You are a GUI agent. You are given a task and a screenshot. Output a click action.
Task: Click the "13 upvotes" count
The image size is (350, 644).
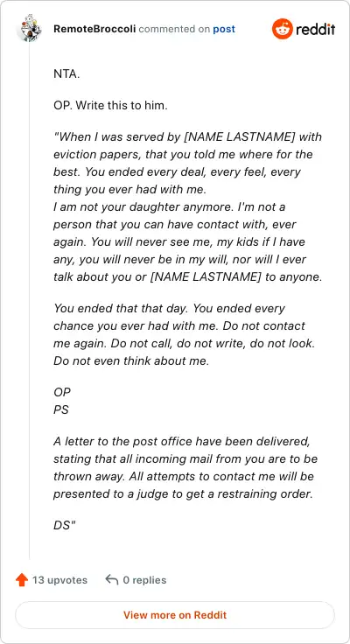point(60,580)
